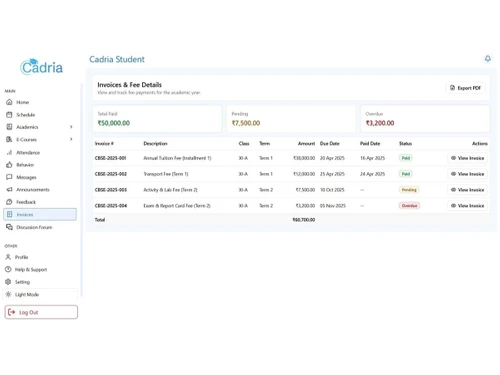Click the Home sidebar icon
This screenshot has width=500, height=375.
coord(9,102)
